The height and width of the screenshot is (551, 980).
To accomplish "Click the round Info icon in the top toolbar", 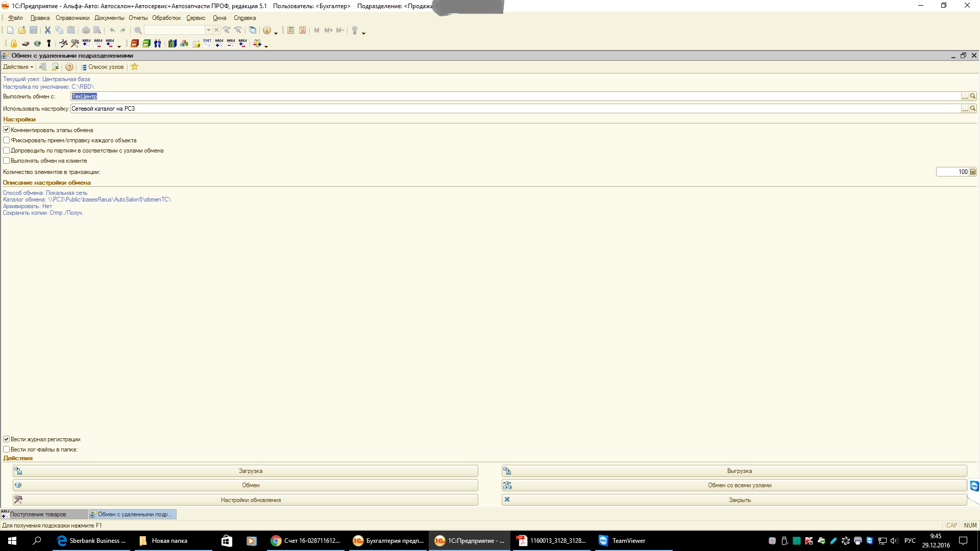I will point(266,31).
